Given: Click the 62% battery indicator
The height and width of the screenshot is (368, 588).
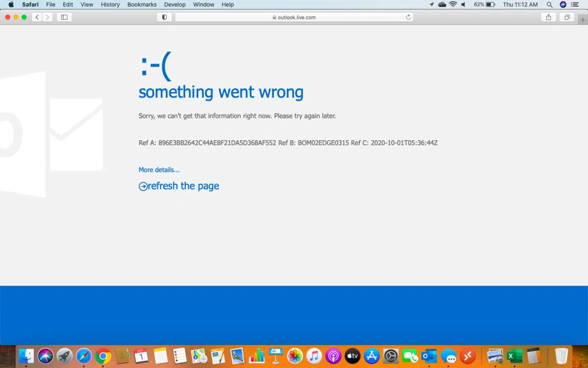Looking at the screenshot, I should coord(484,4).
